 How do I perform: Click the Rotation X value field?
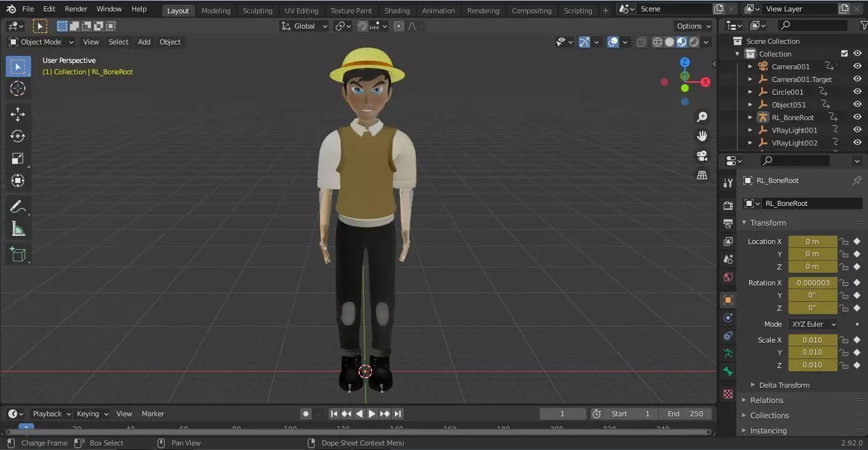coord(813,283)
